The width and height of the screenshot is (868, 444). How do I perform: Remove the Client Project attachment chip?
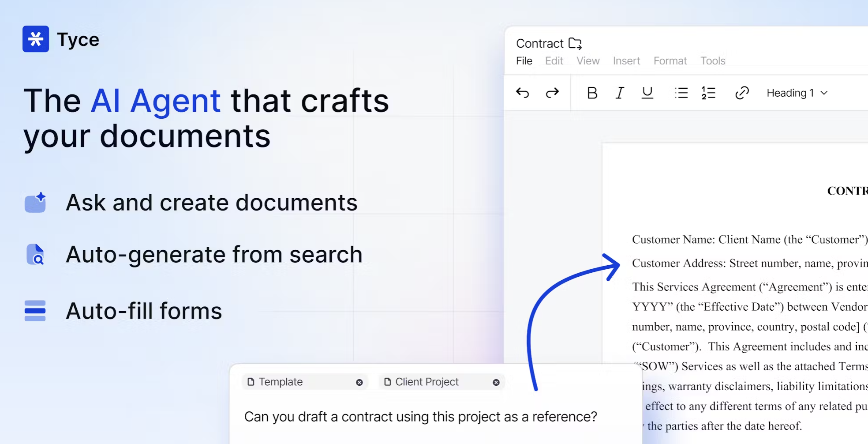tap(496, 382)
